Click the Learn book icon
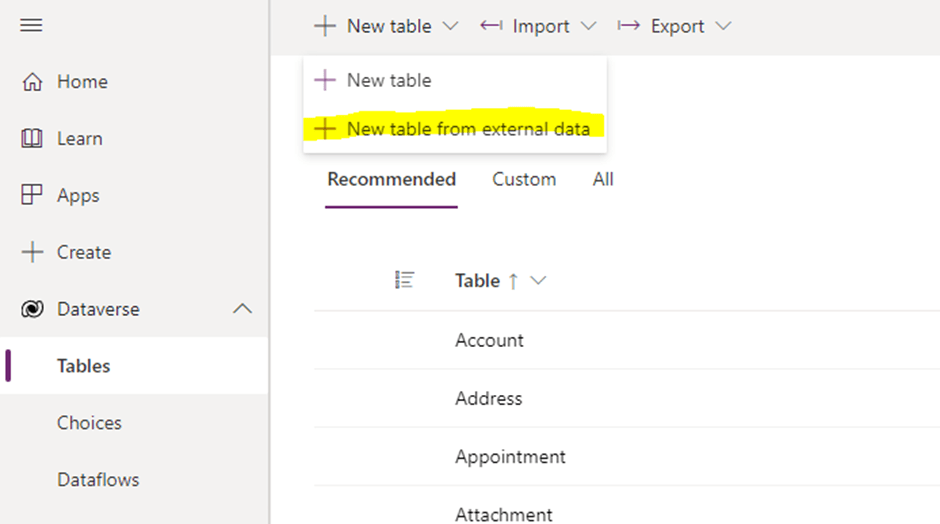The image size is (940, 524). 32,139
